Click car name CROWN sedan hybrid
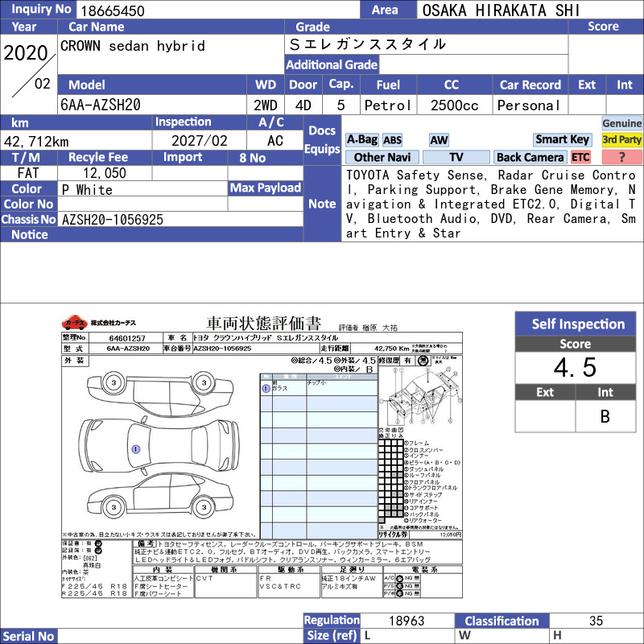Image resolution: width=644 pixels, height=644 pixels. (132, 46)
